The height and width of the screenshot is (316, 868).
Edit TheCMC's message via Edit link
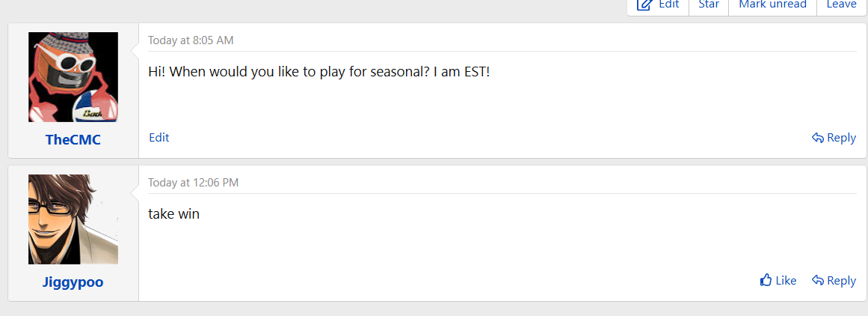158,137
